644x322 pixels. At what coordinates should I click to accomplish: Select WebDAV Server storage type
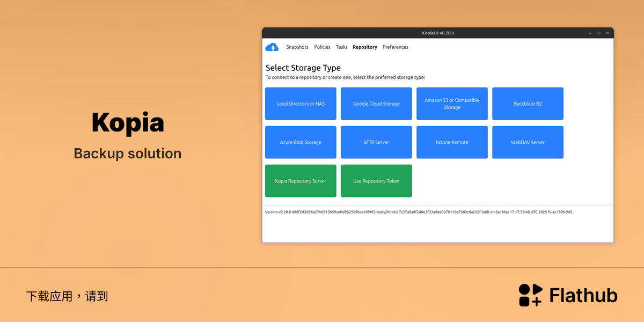pos(528,142)
